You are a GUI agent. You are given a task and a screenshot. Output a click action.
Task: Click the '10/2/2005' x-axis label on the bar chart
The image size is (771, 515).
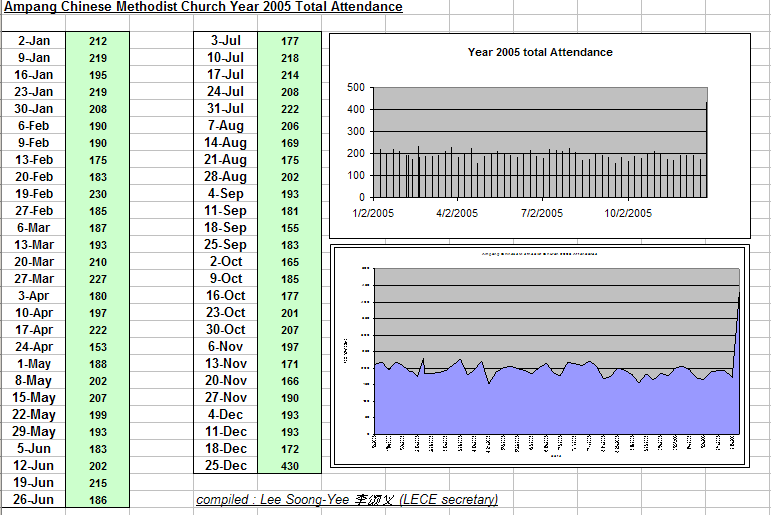[628, 213]
